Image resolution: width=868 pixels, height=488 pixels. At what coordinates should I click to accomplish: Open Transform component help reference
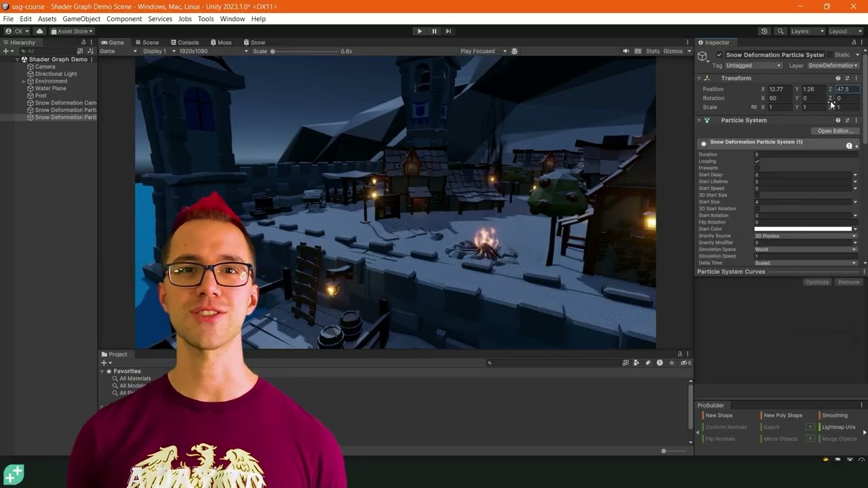pos(838,78)
